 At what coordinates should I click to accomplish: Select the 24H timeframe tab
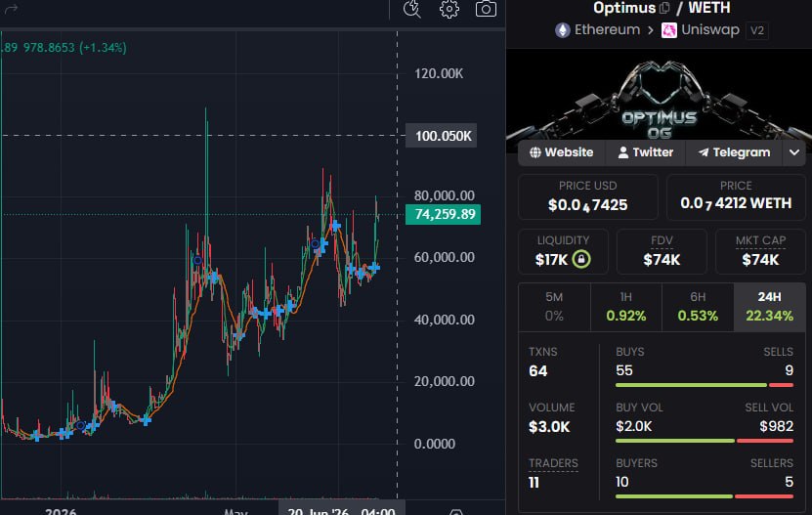[770, 307]
